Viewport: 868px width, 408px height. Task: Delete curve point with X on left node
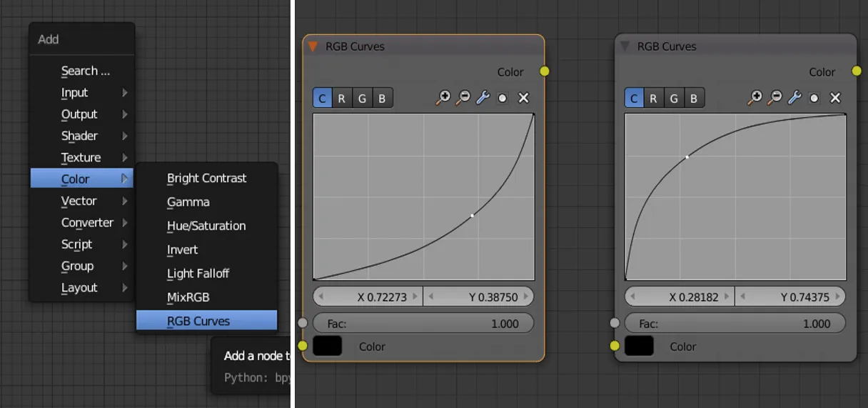(x=523, y=98)
